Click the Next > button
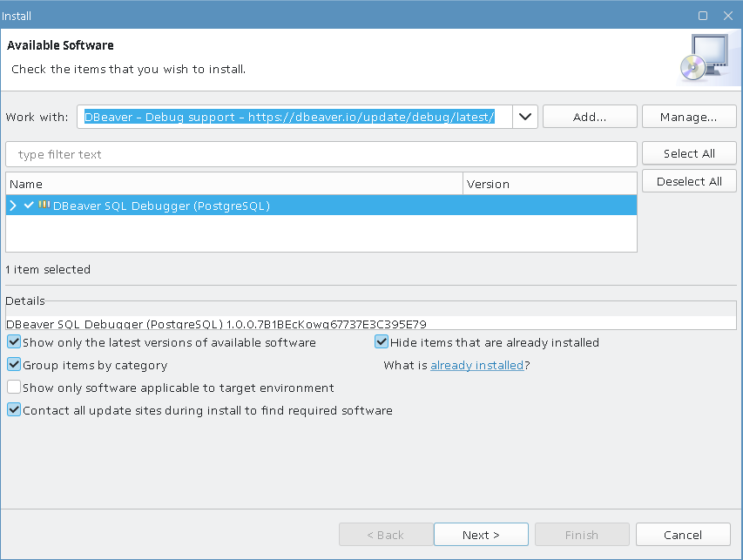The image size is (743, 560). [x=481, y=535]
